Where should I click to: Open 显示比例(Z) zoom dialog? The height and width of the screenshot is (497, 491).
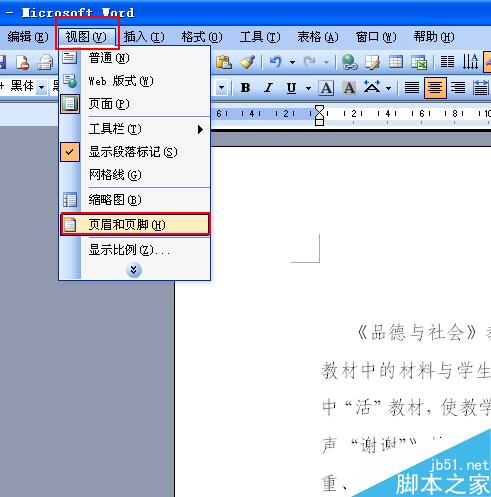click(x=135, y=250)
